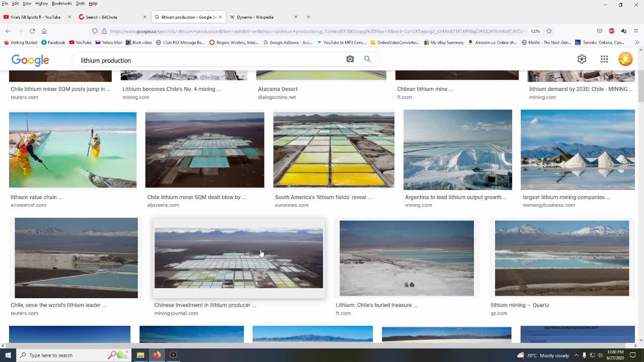Image resolution: width=644 pixels, height=362 pixels.
Task: Open the lithium mining — Quartz image
Action: (x=562, y=258)
